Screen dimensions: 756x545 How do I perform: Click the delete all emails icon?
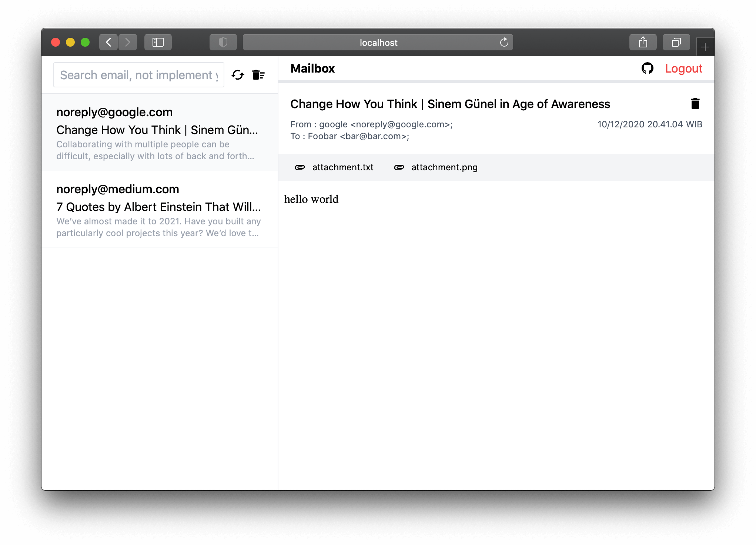tap(258, 75)
